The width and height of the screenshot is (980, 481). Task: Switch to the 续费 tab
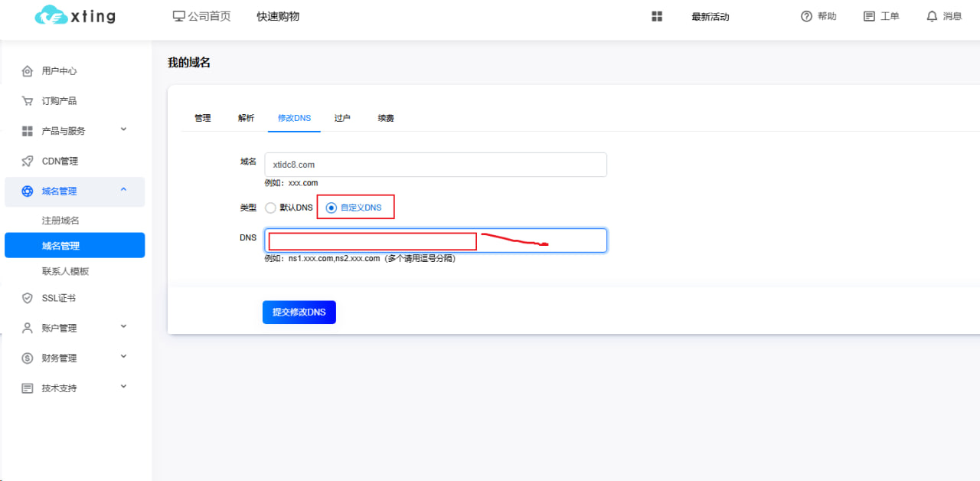tap(386, 118)
